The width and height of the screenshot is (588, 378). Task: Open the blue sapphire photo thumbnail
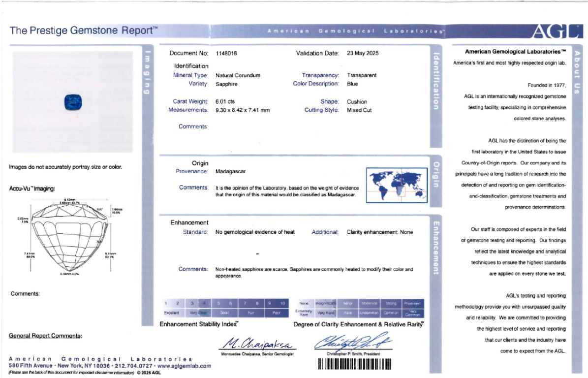[73, 102]
